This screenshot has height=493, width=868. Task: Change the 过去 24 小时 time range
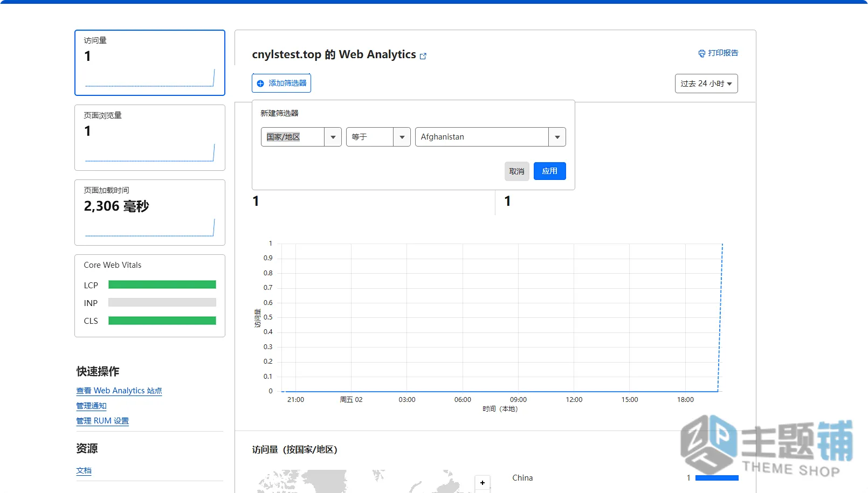[706, 84]
